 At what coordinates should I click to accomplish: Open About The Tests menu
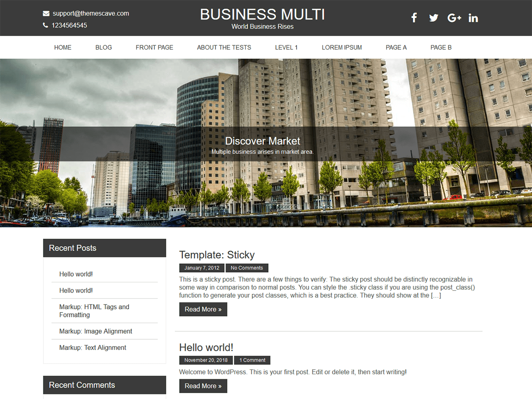pos(224,47)
